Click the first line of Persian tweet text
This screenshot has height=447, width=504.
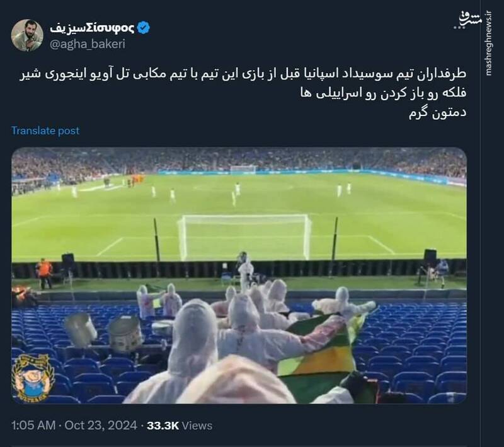(243, 74)
